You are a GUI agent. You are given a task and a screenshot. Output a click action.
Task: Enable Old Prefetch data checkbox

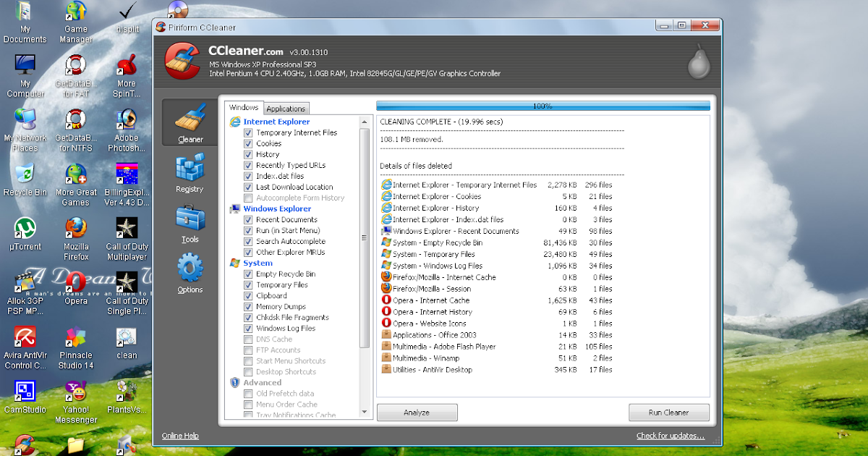tap(249, 394)
